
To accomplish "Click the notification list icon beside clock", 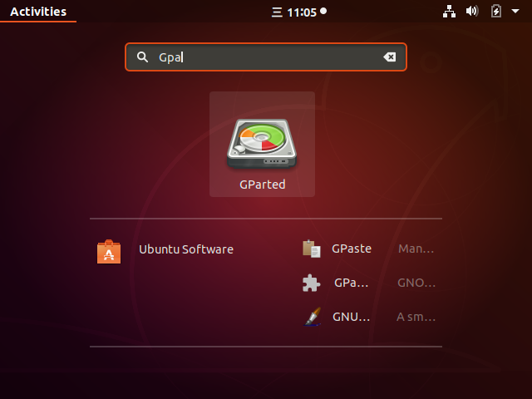I will pos(277,12).
